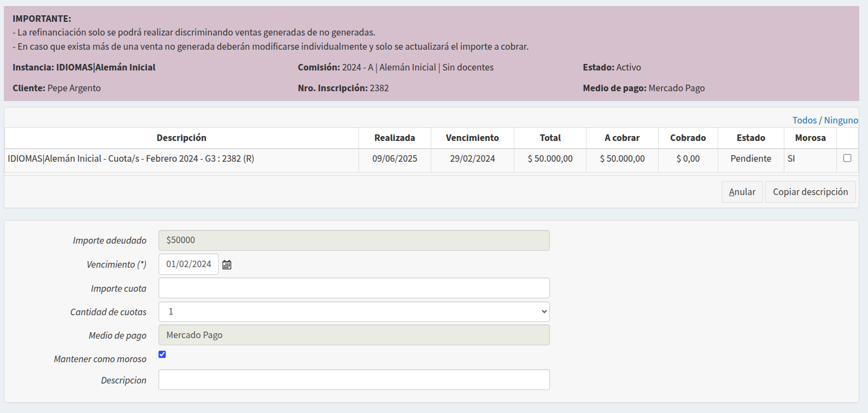Click the Medio de pago field in the form
The width and height of the screenshot is (868, 413).
tap(354, 335)
